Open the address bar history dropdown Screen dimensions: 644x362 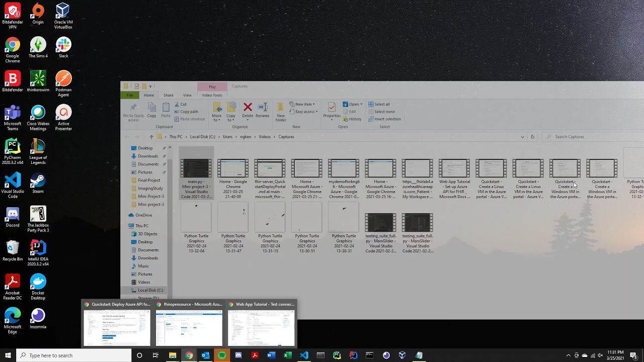[522, 137]
